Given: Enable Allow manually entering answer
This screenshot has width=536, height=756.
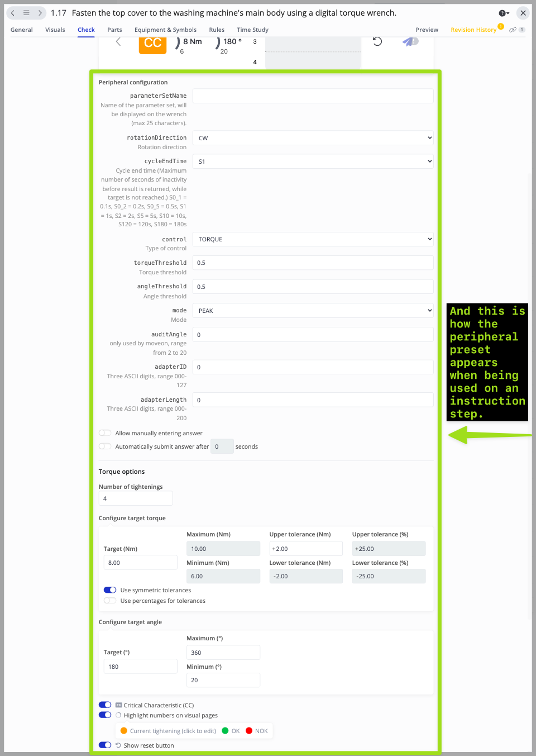Looking at the screenshot, I should [105, 433].
